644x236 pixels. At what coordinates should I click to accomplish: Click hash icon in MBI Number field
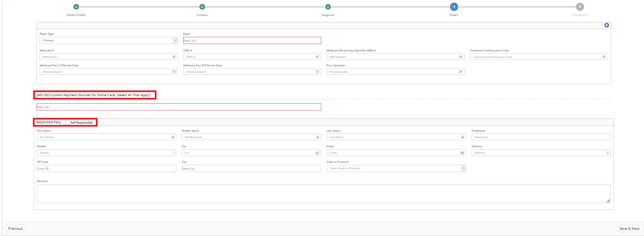(x=460, y=57)
